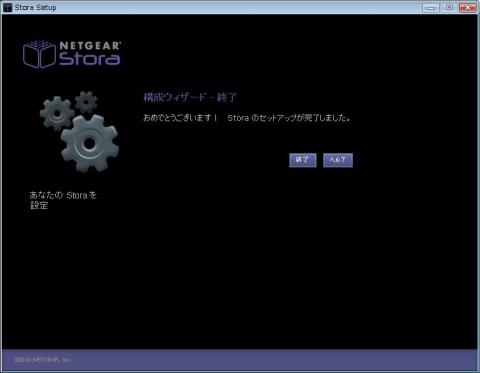Viewport: 480px width, 373px height.
Task: Click the large gears setup icon
Action: coord(79,132)
